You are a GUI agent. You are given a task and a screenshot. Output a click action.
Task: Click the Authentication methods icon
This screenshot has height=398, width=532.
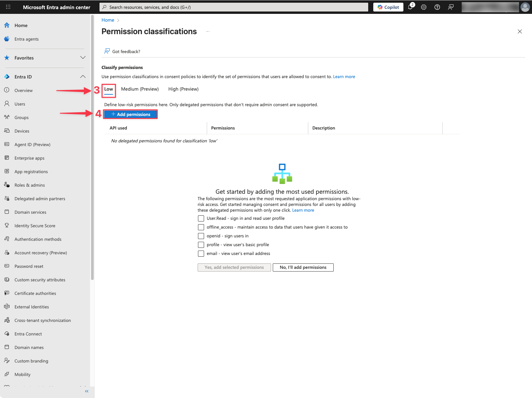7,239
